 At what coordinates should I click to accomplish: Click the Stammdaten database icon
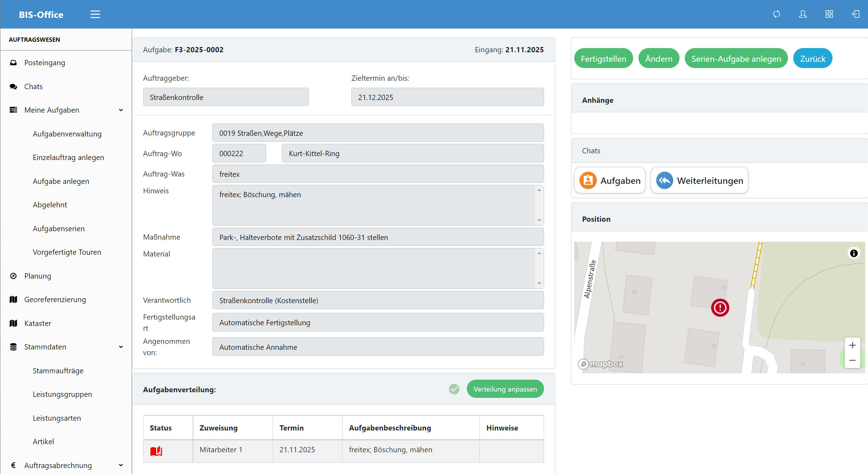click(13, 347)
